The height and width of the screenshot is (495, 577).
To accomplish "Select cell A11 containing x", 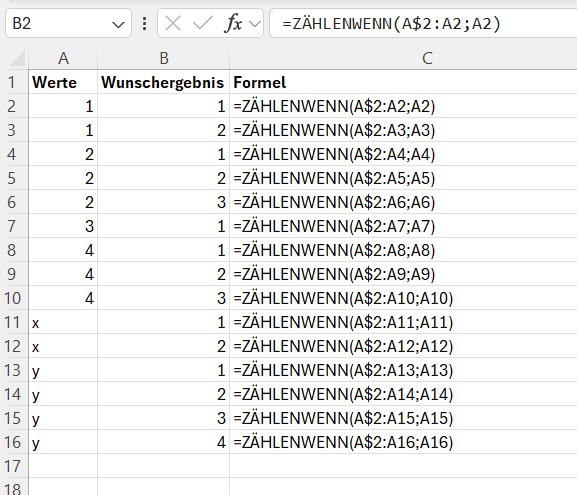I will point(63,322).
